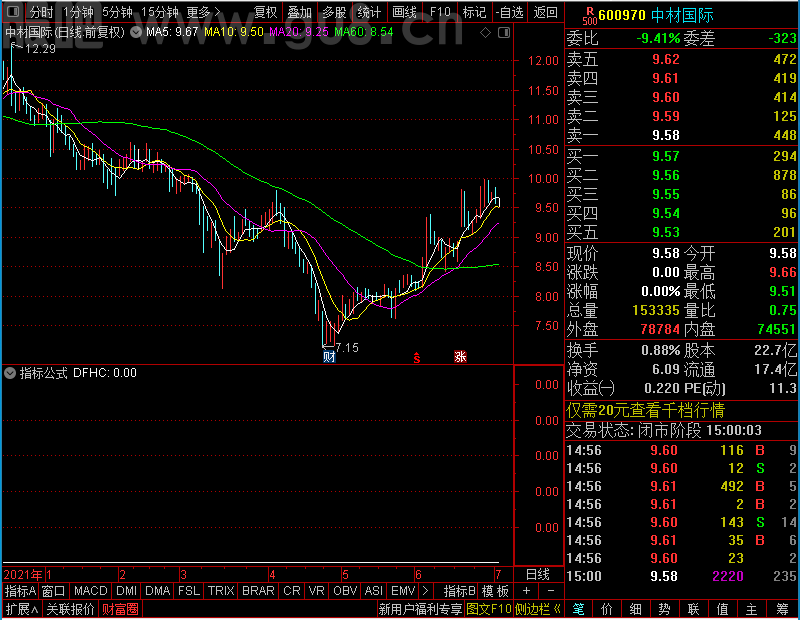
Task: Click the 卖一 price 9.58 quote
Action: (x=666, y=135)
